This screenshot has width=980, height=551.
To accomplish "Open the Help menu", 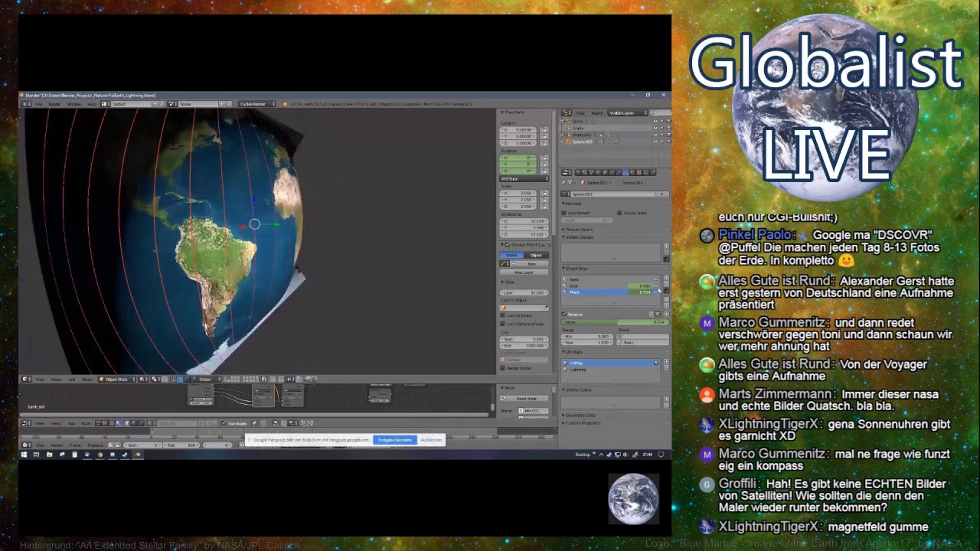I will [x=91, y=104].
